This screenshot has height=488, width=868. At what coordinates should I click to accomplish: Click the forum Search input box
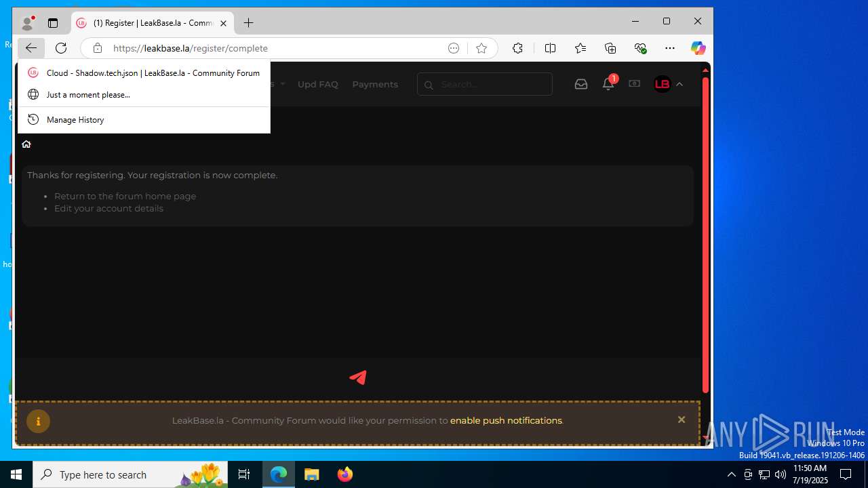485,84
